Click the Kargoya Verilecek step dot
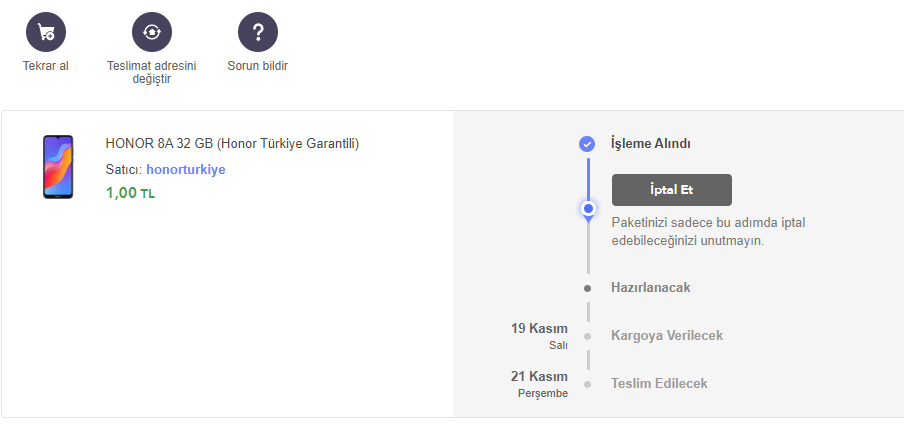Screen dimensions: 904x427 click(x=587, y=337)
